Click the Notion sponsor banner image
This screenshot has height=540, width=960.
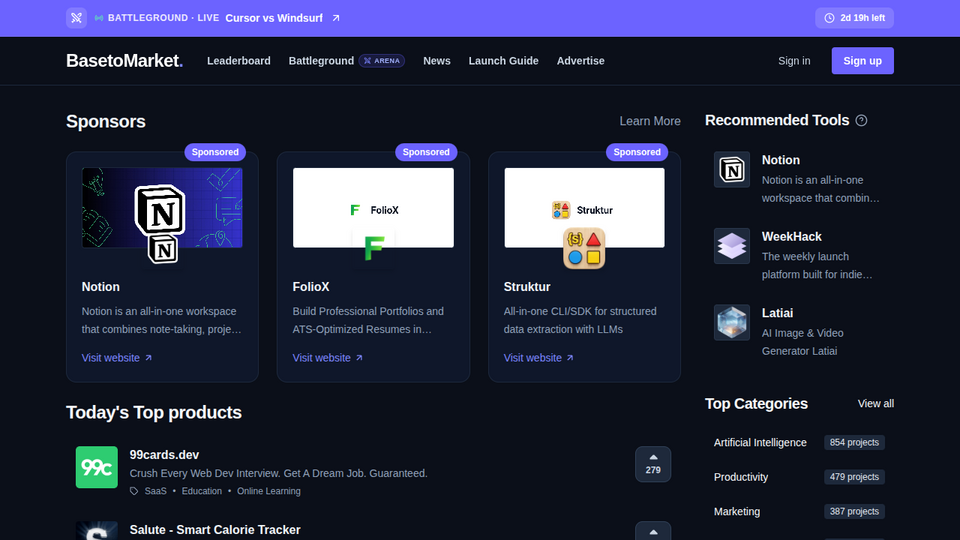pyautogui.click(x=162, y=208)
